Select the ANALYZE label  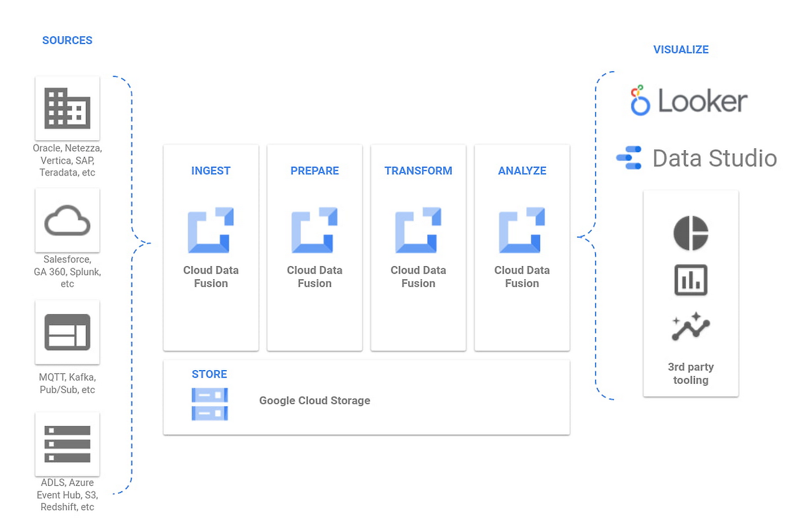pos(522,171)
